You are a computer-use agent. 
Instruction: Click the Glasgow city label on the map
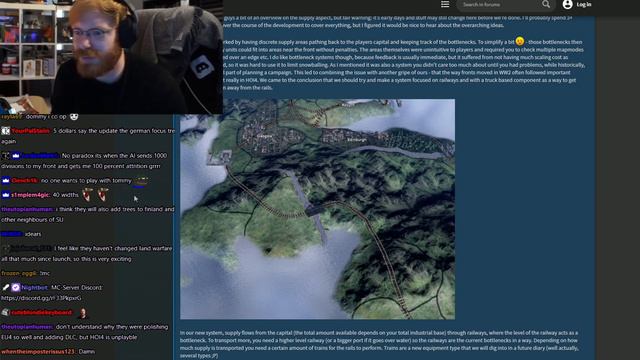tap(264, 136)
